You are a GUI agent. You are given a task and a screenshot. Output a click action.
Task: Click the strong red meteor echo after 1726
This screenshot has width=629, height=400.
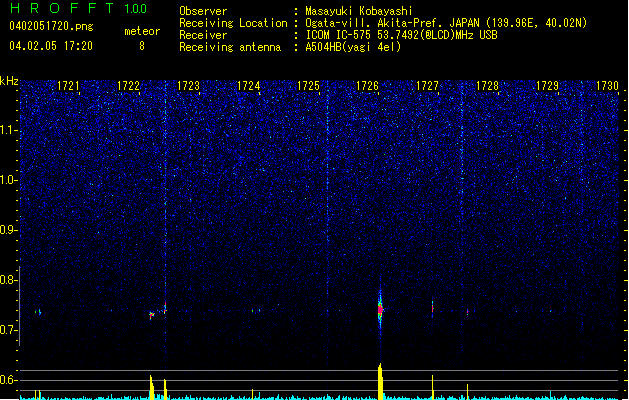click(x=380, y=309)
